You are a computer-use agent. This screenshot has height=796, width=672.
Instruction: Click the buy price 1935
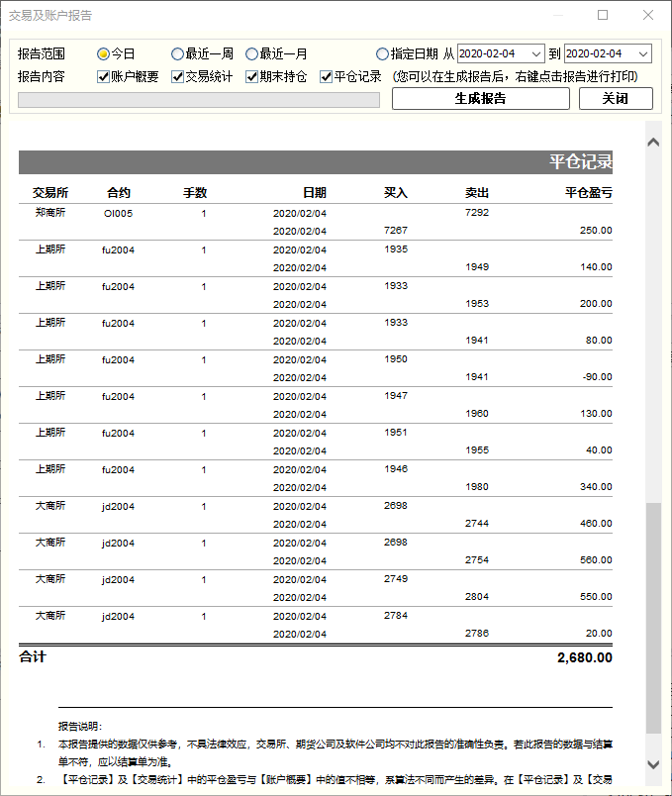[x=396, y=249]
